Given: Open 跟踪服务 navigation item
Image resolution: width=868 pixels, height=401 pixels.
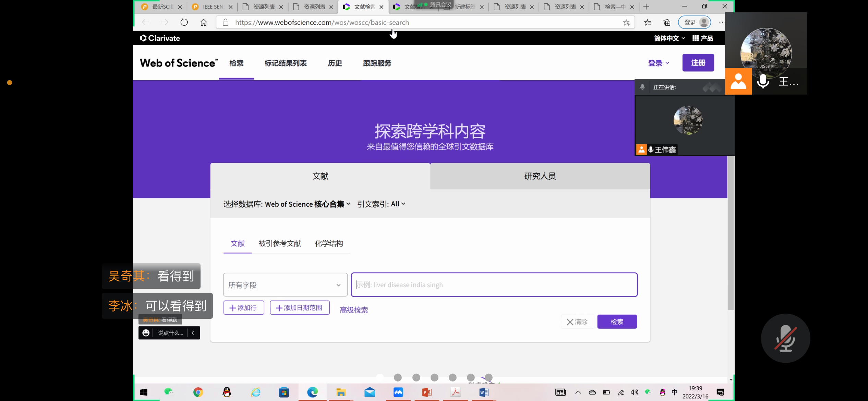Looking at the screenshot, I should [x=377, y=63].
